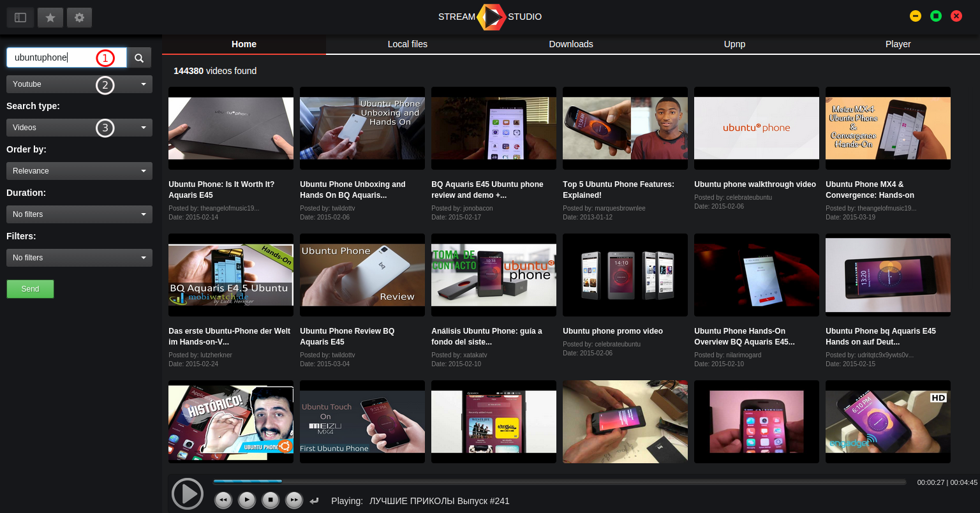980x513 pixels.
Task: Open Das erste Ubuntu-Phone der Welt thumbnail
Action: pyautogui.click(x=231, y=275)
